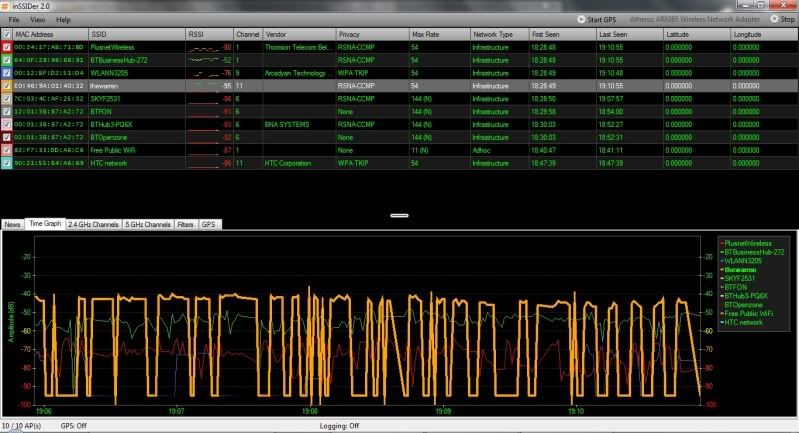Screen dimensions: 799x433
Task: Click the 10 / 10 AP(s) status text
Action: coord(21,426)
